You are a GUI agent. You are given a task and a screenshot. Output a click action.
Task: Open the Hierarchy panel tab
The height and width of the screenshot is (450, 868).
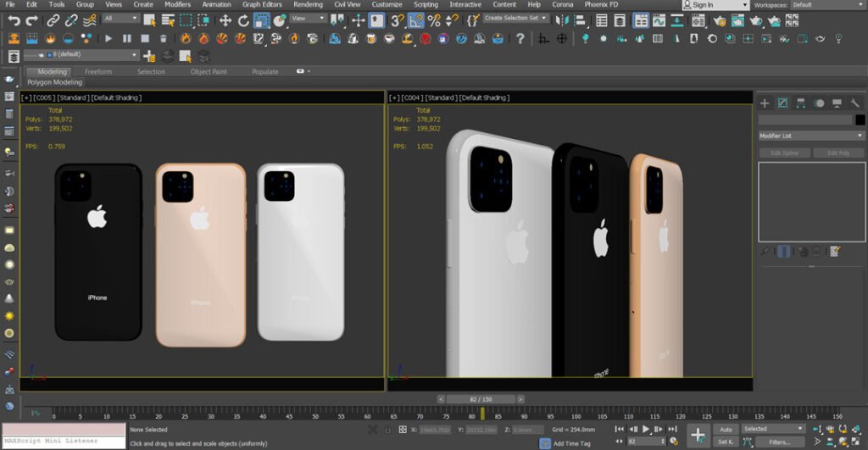(x=801, y=103)
